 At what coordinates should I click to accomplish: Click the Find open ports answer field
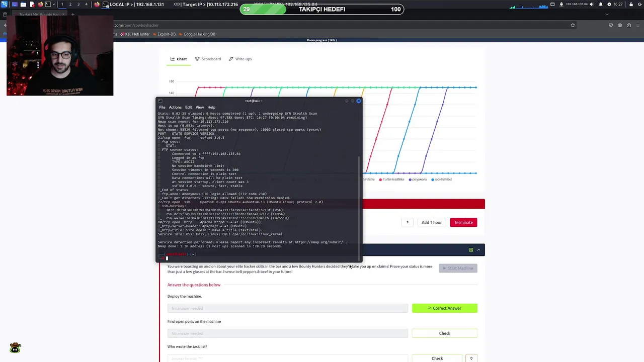click(x=287, y=333)
